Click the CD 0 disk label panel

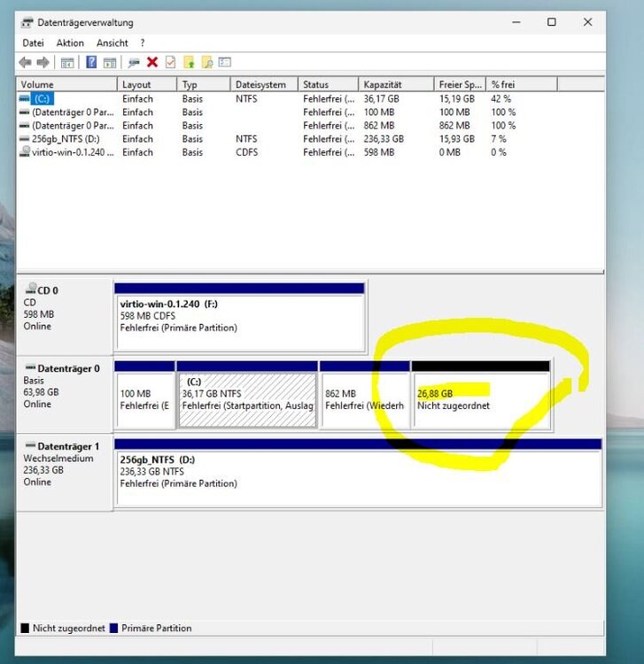(x=65, y=317)
